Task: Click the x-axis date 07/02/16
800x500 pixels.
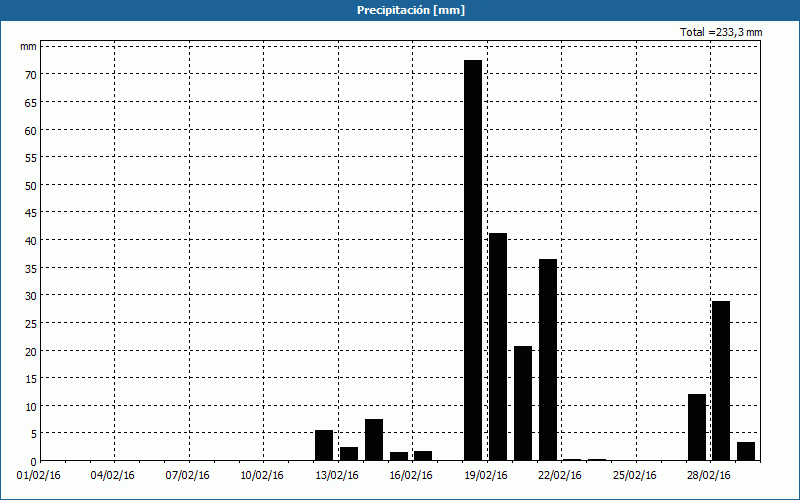Action: click(x=188, y=476)
